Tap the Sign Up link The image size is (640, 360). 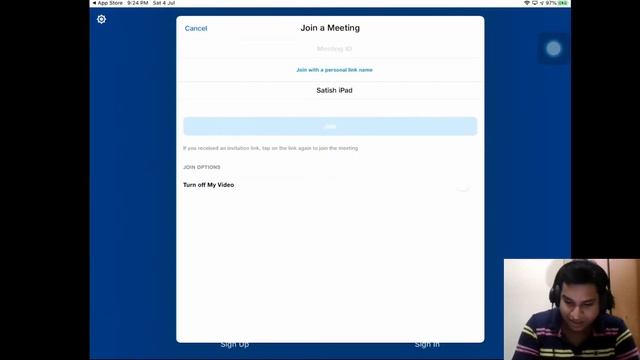[x=235, y=344]
